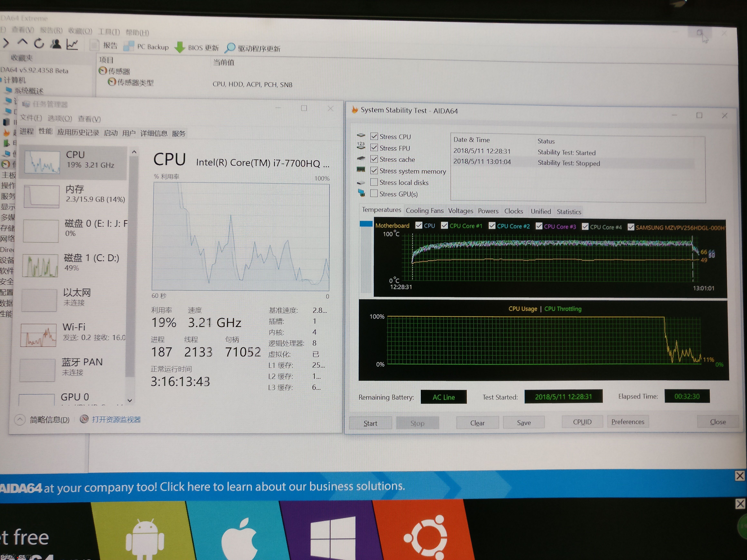Screen dimensions: 747x560
Task: Click performance list scroll-up arrow
Action: point(134,152)
